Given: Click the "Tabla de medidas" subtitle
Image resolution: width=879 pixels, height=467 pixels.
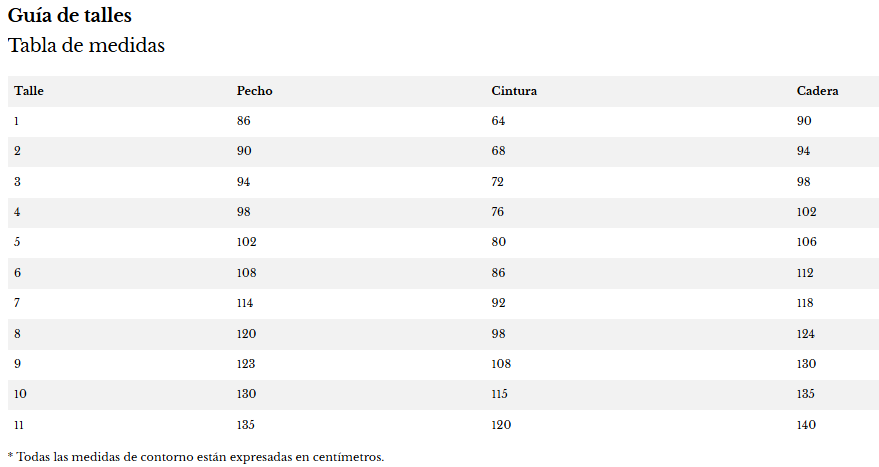Looking at the screenshot, I should [x=86, y=46].
